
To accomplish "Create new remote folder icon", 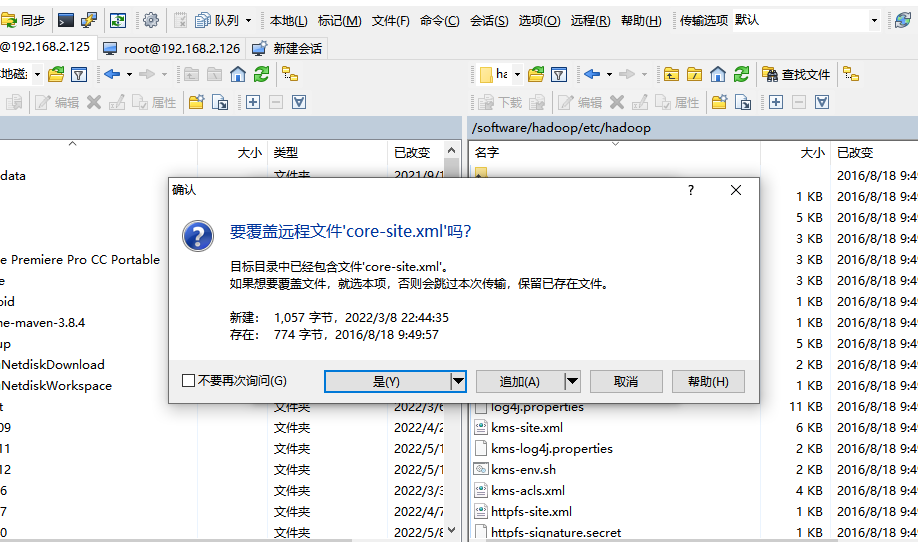I will tap(720, 102).
